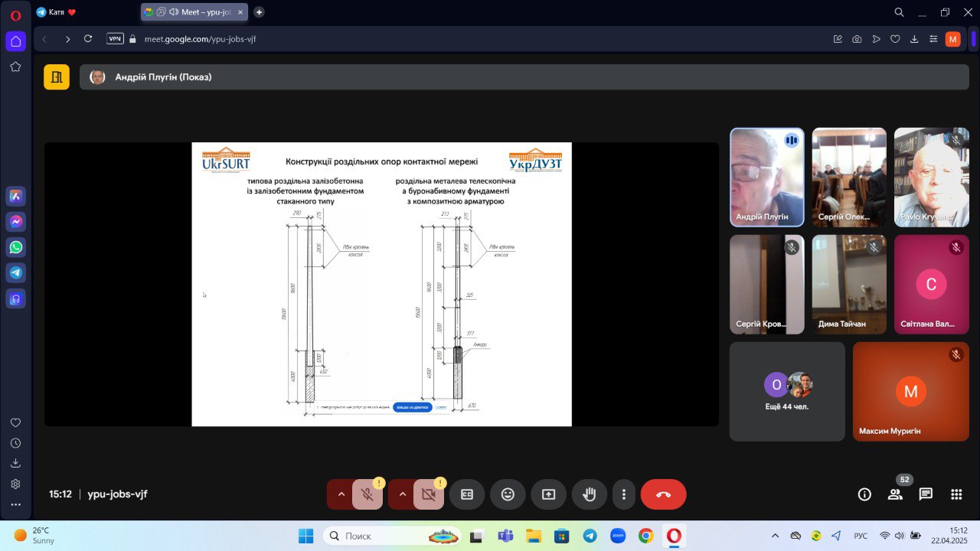The image size is (980, 551).
Task: Open clock showing 22.04.2025
Action: (x=949, y=535)
